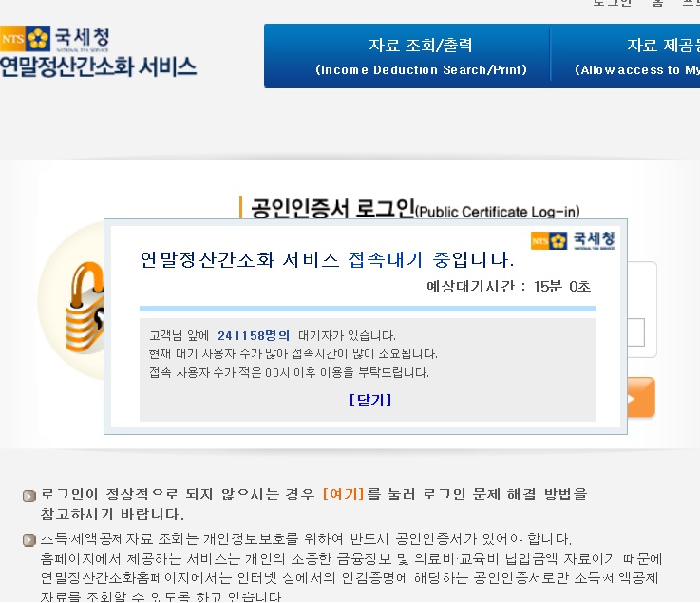Open 자료 제공 (Allow access) menu tab
The image size is (700, 603).
point(626,56)
